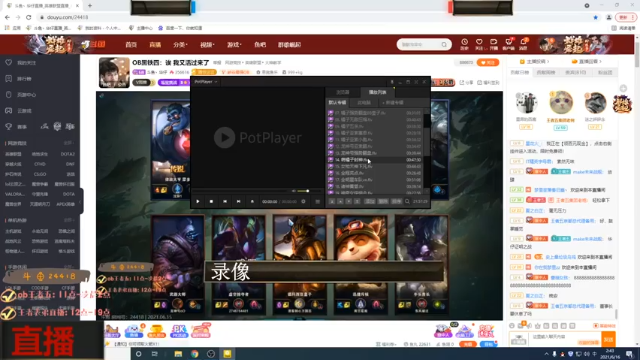Click the PotPlayer seek progress bar
640x360 pixels.
241,191
